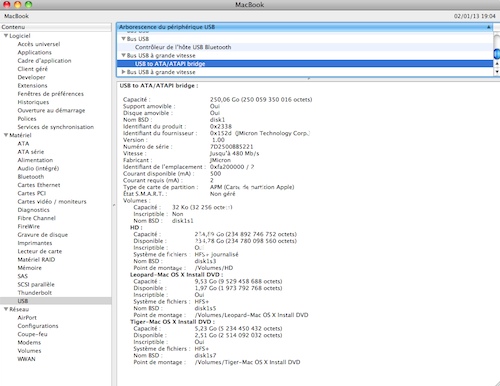The image size is (500, 386).
Task: Click the MacBook path label below title bar
Action: [16, 16]
